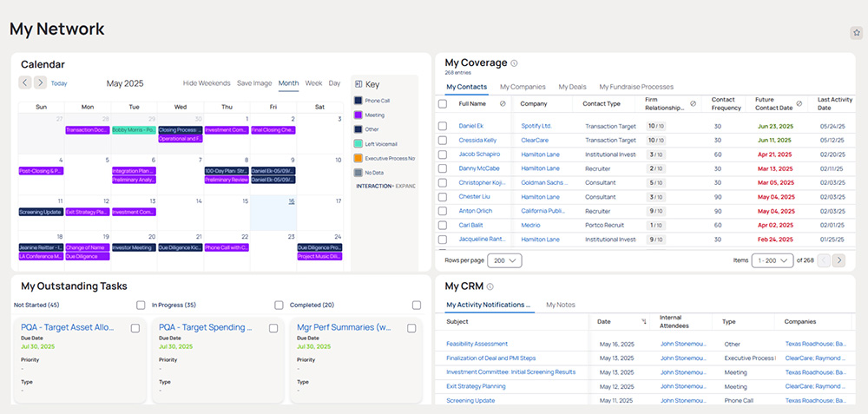Open the Feasibility Assessment link
Image resolution: width=868 pixels, height=414 pixels.
pos(477,344)
